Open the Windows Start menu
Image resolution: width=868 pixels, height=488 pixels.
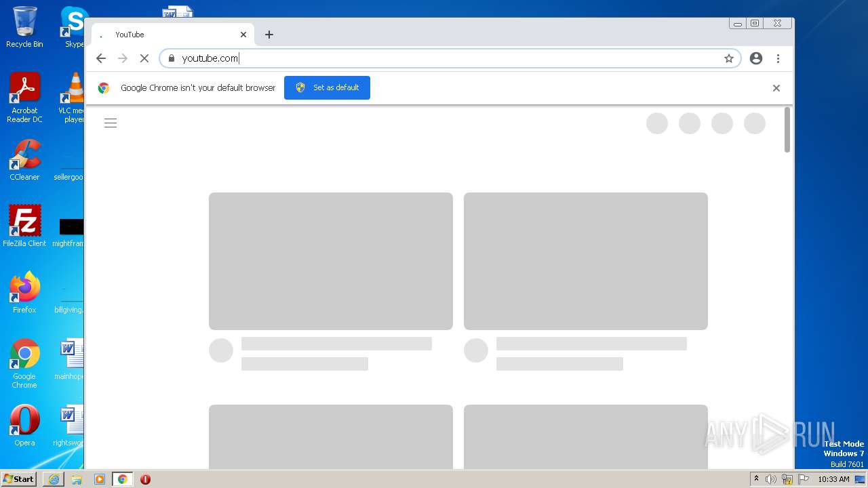19,479
